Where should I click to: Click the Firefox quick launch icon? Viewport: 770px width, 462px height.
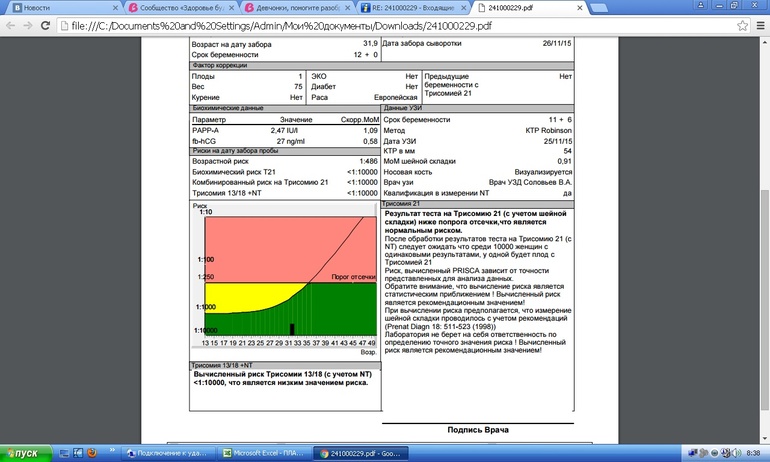(90, 452)
